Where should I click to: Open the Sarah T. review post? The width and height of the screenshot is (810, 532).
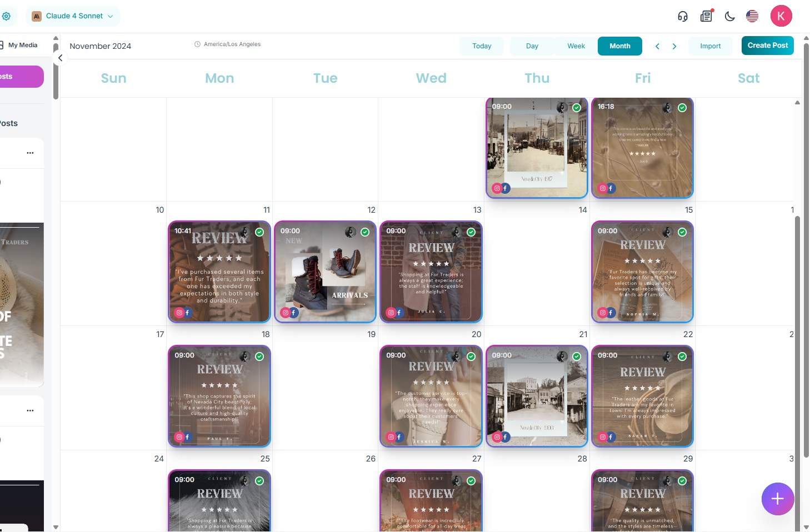pyautogui.click(x=643, y=396)
